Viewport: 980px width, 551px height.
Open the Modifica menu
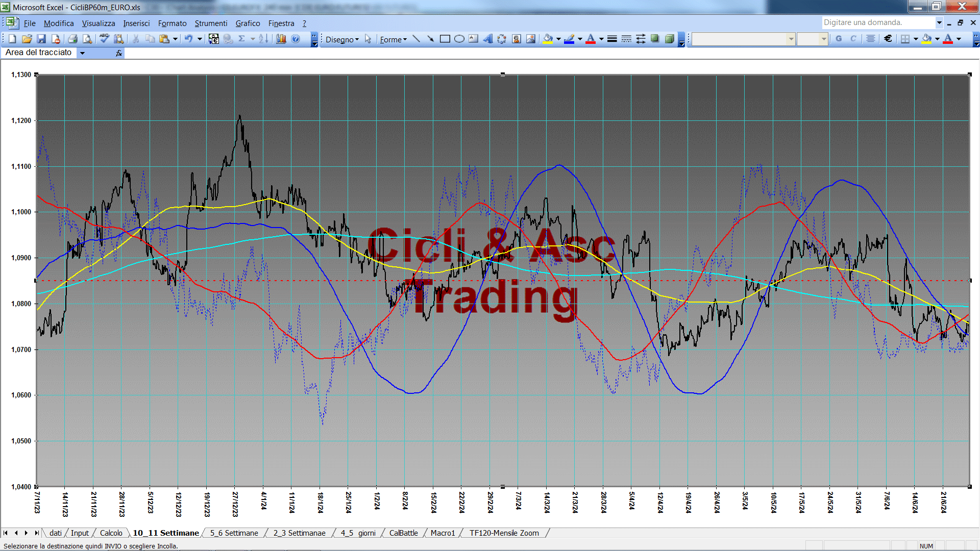pyautogui.click(x=59, y=23)
